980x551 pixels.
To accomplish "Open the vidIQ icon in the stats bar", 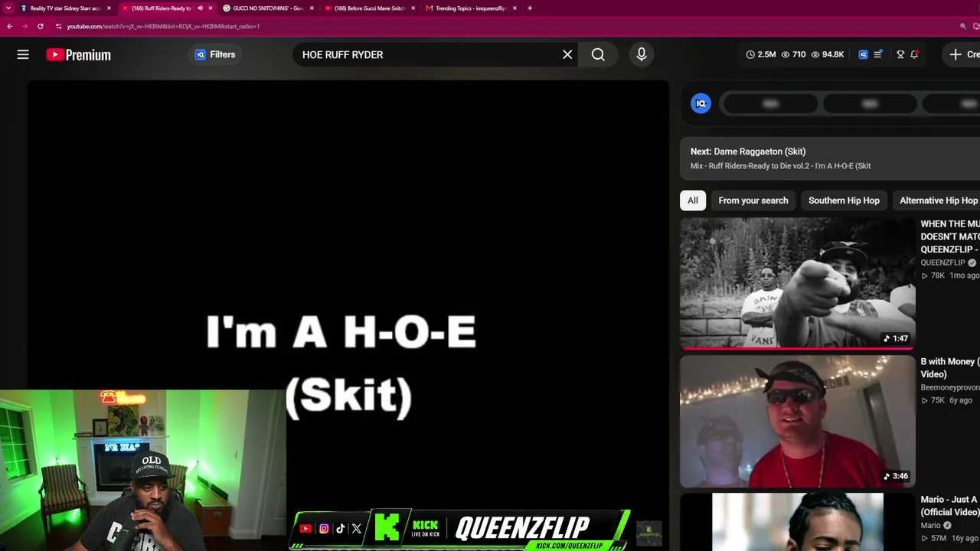I will [863, 54].
